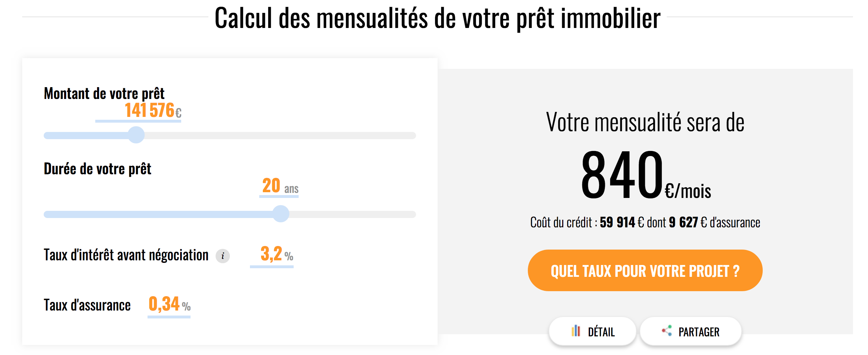Click QUEL TAUX POUR VOTRE PROJET button
The height and width of the screenshot is (355, 868).
tap(645, 270)
